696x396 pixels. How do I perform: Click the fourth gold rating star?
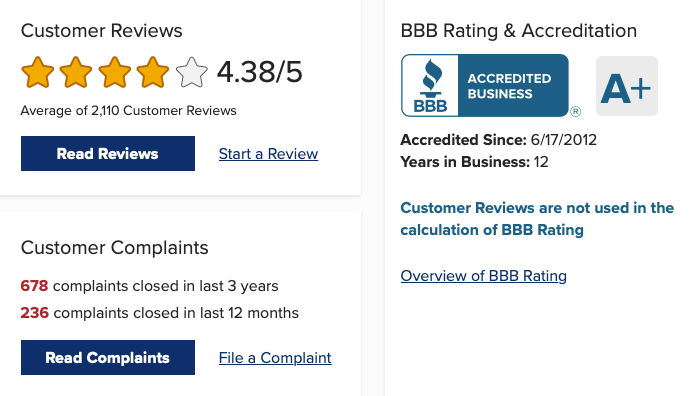point(153,72)
